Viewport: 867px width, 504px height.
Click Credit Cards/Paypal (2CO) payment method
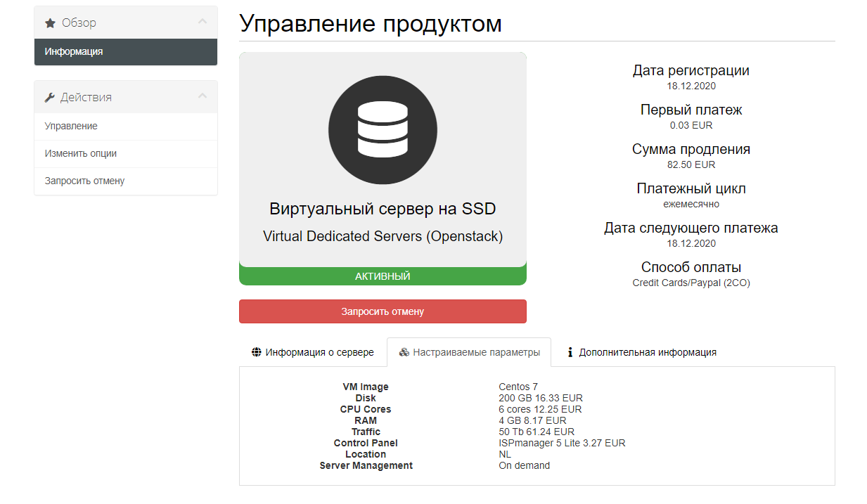691,283
